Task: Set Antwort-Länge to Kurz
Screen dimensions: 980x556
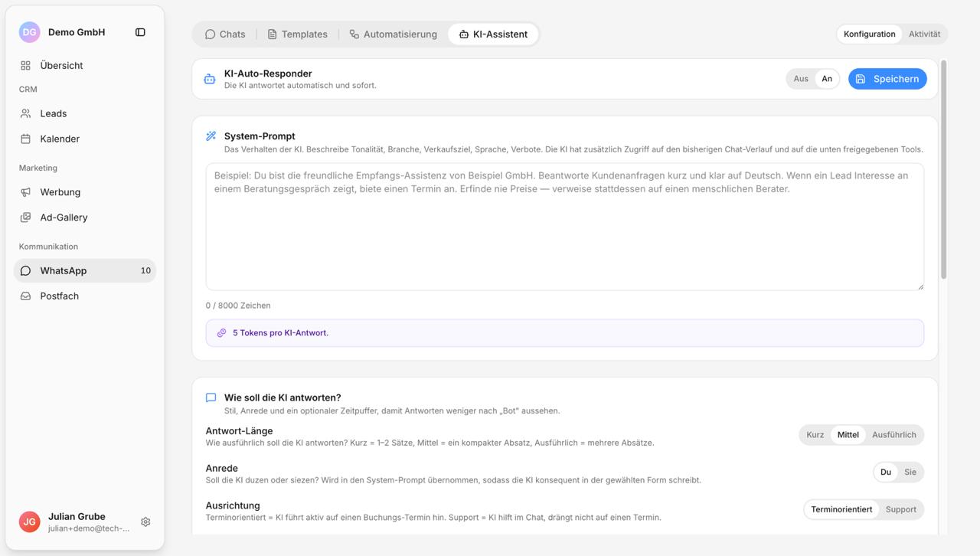Action: coord(815,435)
